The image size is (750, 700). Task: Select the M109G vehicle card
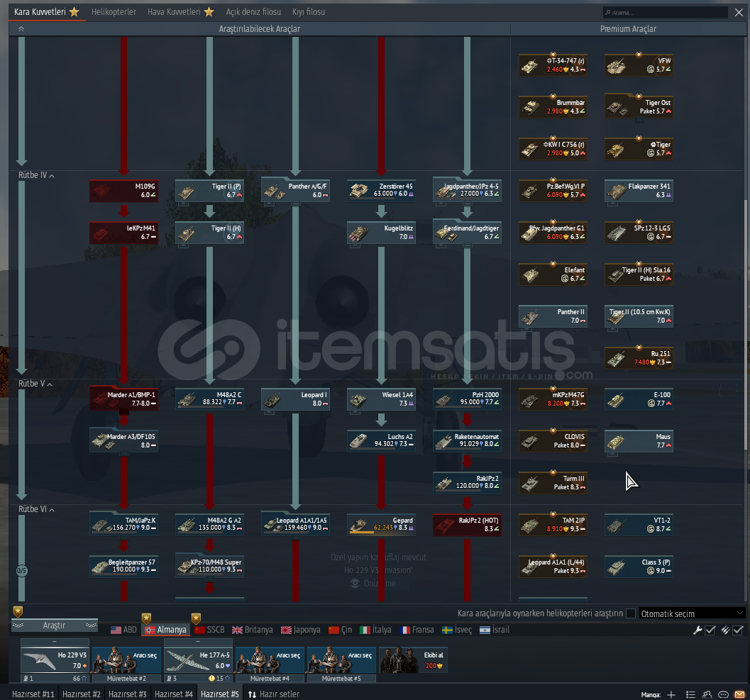tap(123, 191)
